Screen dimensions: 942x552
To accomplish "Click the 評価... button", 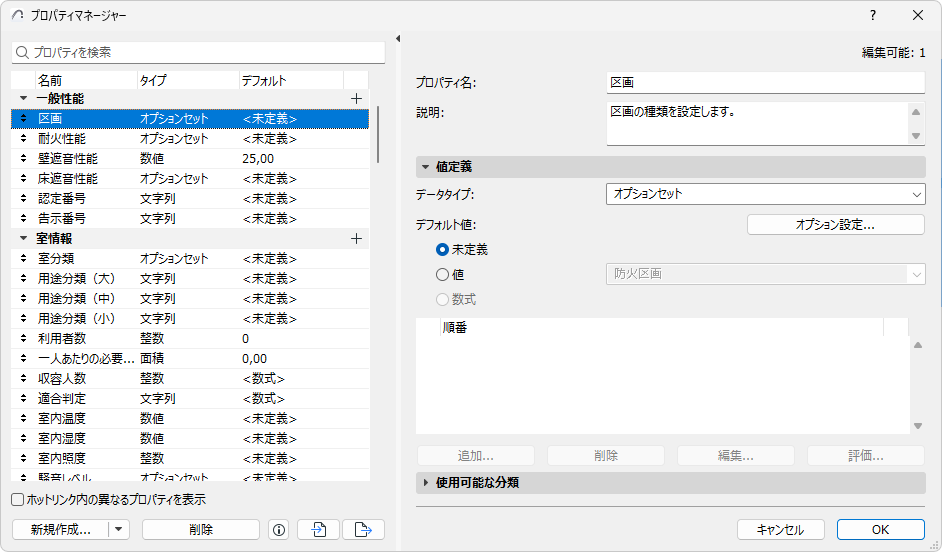I will point(866,456).
